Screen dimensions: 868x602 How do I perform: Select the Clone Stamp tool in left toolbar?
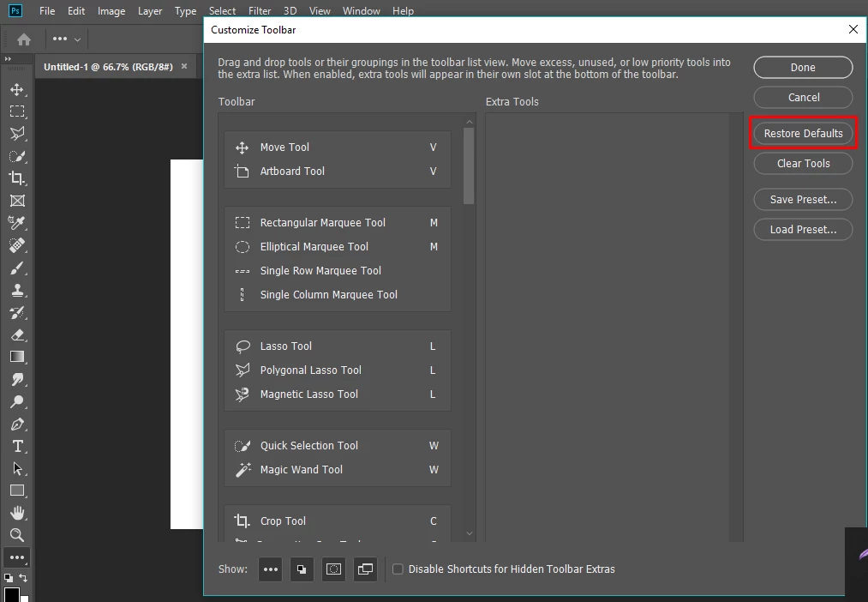[17, 290]
